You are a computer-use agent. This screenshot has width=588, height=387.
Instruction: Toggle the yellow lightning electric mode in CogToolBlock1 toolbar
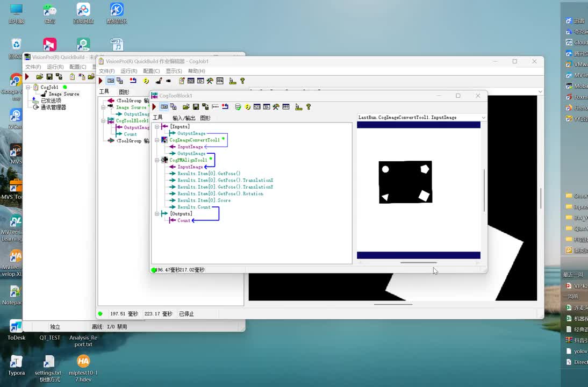click(x=247, y=107)
